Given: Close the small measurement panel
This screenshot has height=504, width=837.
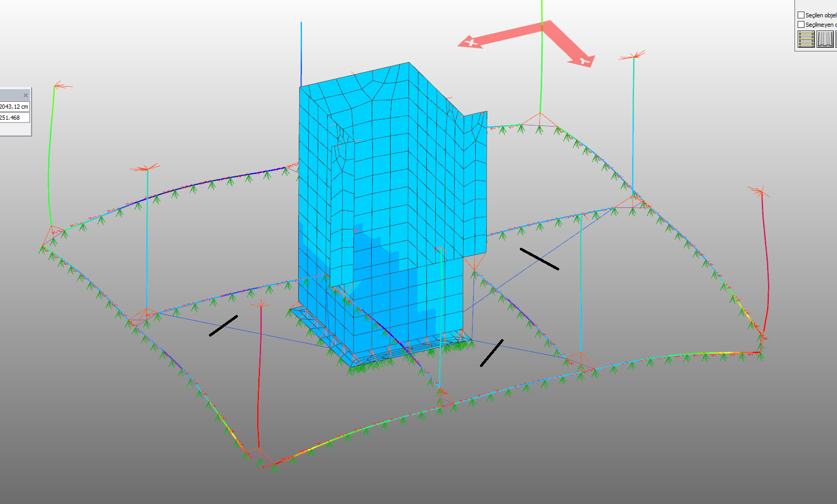Looking at the screenshot, I should (25, 95).
